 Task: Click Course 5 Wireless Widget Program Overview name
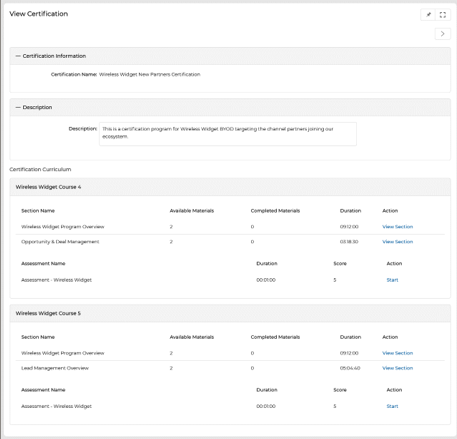click(x=63, y=353)
